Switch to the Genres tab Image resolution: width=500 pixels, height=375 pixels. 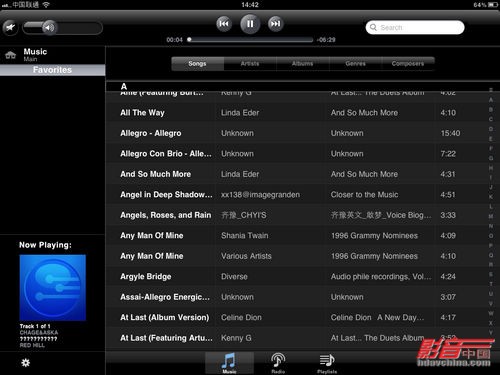click(x=355, y=63)
